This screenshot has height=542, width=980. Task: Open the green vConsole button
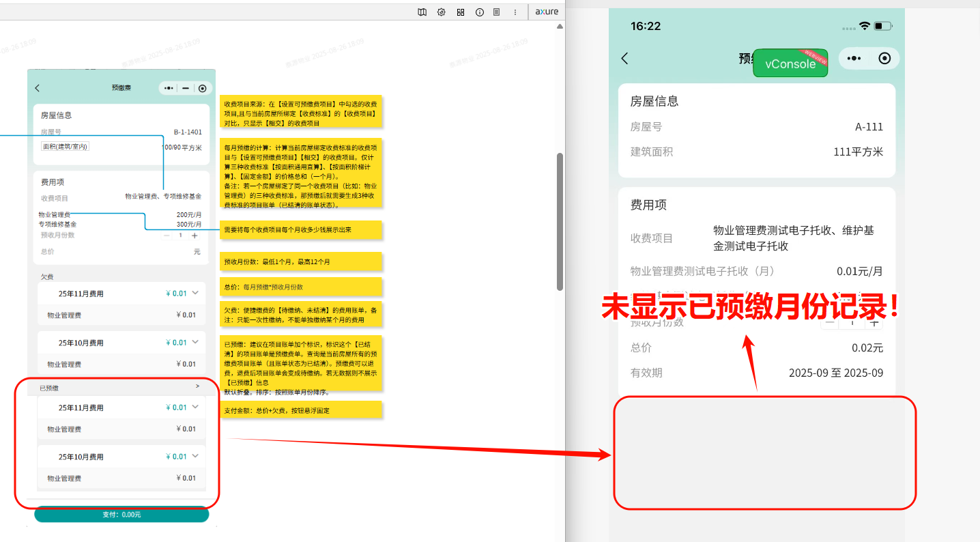click(790, 63)
